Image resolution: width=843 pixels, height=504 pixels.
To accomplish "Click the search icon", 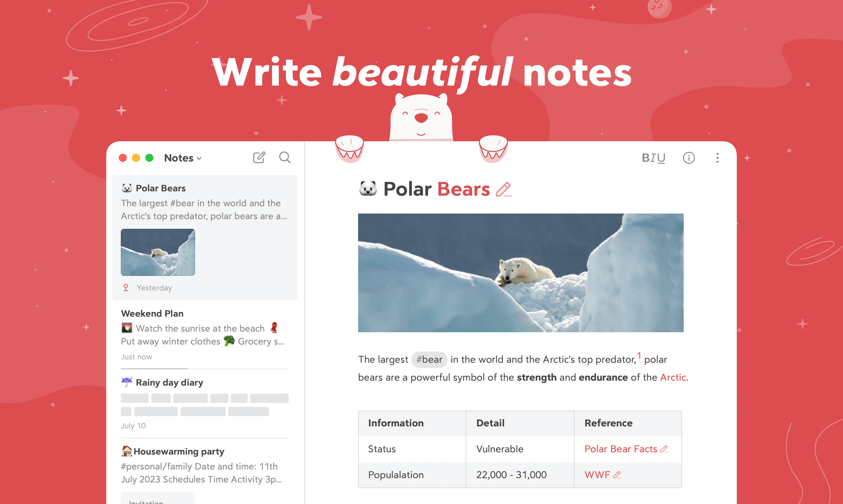I will pyautogui.click(x=286, y=158).
